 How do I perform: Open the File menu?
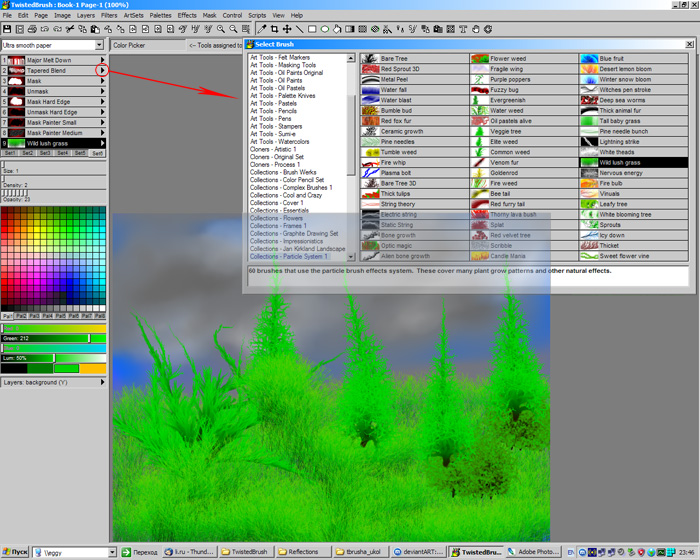[7, 15]
